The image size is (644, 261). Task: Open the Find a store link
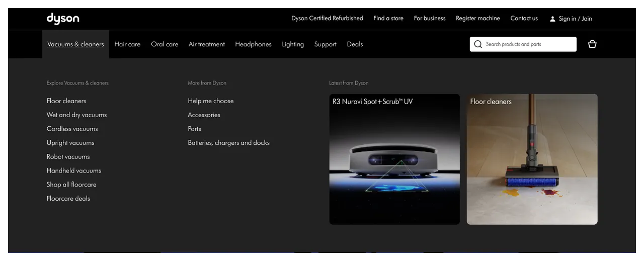[388, 18]
